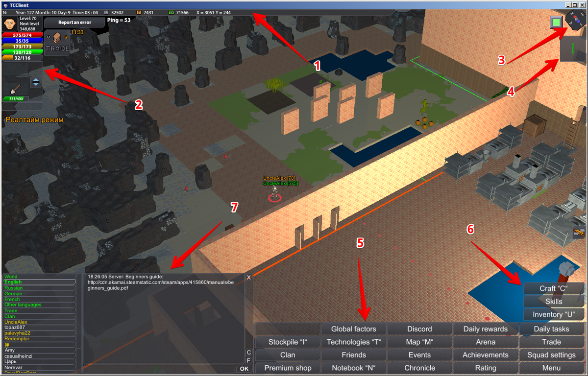Select player Amy in chat list
The height and width of the screenshot is (376, 588).
point(39,351)
